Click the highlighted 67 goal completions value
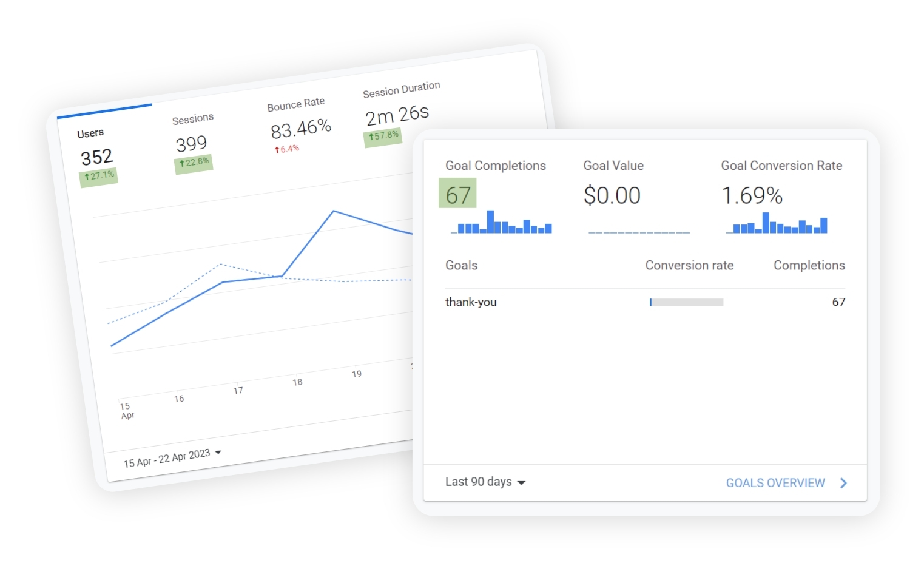 tap(457, 194)
